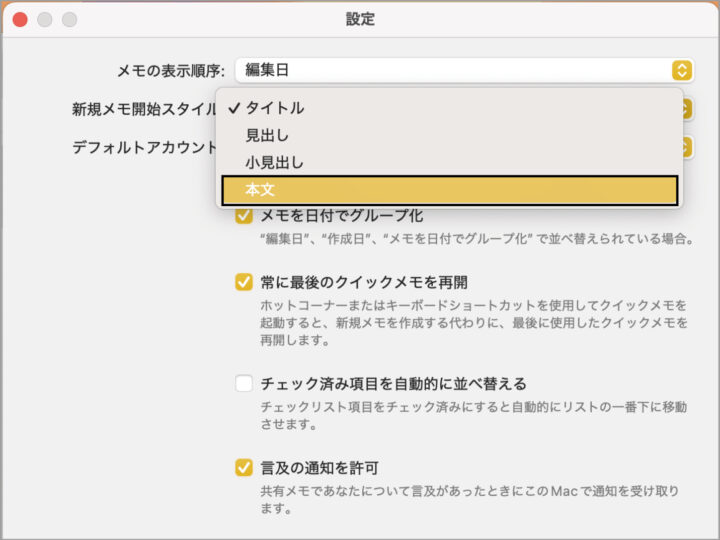Viewport: 720px width, 540px height.
Task: Click the 常に最後のクイックメモを再開 label text
Action: tap(364, 282)
